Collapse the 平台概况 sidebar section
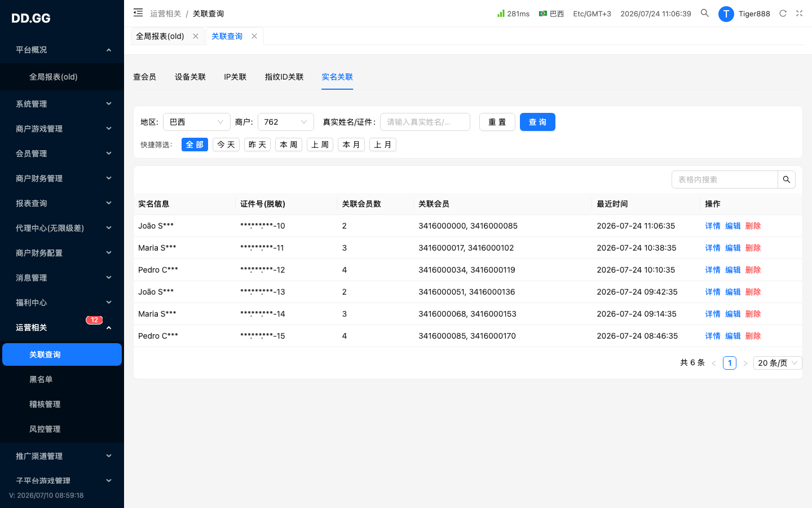 coord(62,50)
